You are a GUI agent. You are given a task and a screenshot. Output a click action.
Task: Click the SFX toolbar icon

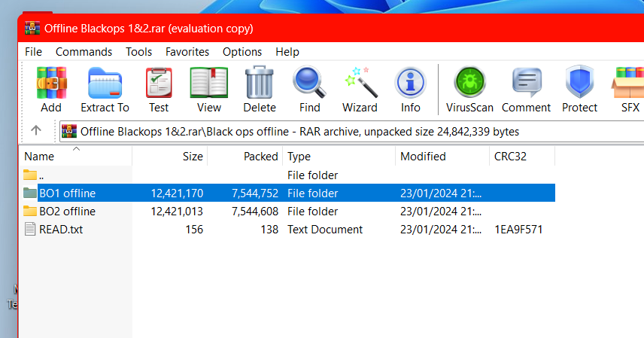[x=628, y=83]
